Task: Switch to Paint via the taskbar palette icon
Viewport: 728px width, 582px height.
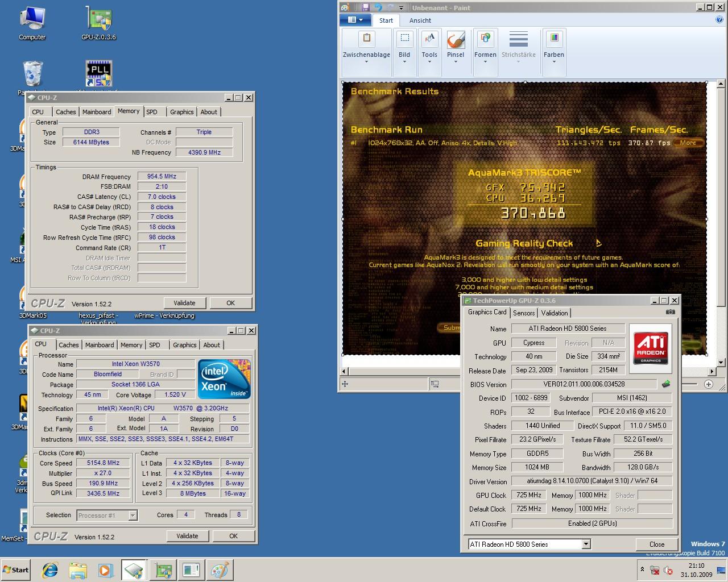Action: (x=219, y=570)
